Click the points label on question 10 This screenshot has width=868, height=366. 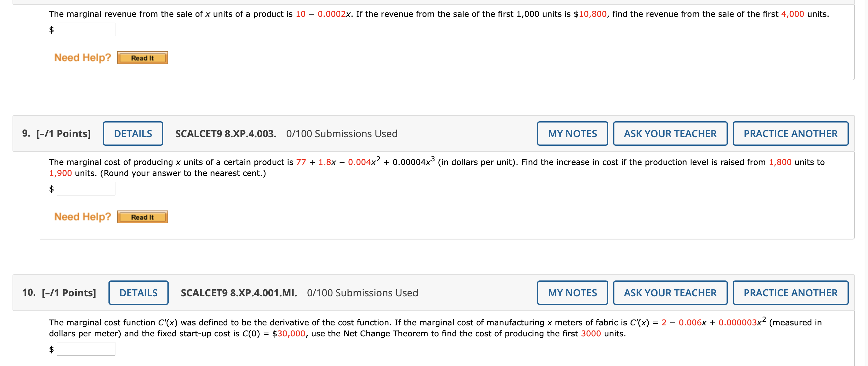tap(69, 293)
